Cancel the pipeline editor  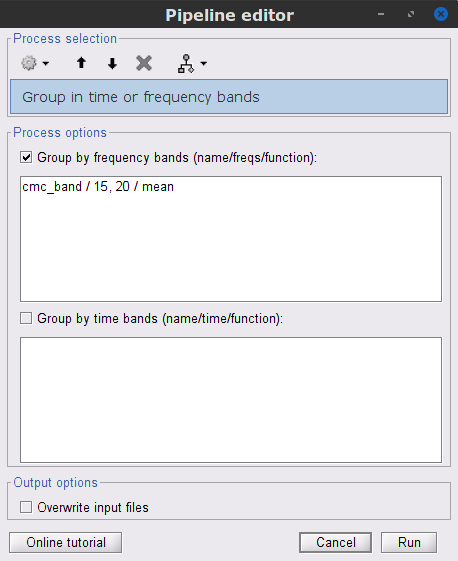point(336,542)
